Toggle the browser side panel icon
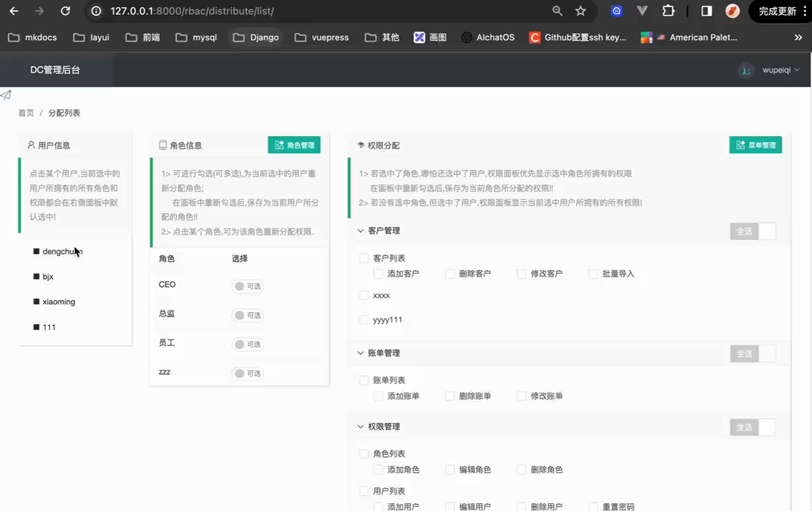812x511 pixels. 707,11
